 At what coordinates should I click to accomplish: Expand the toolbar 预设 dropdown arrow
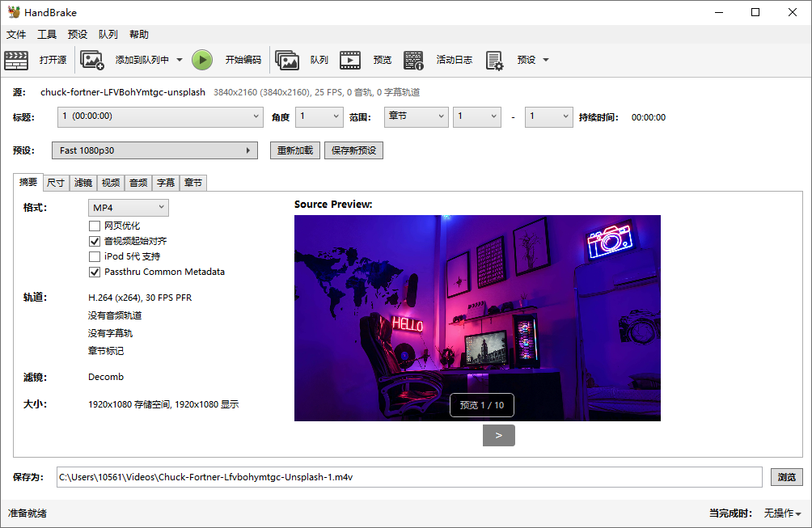tap(545, 60)
